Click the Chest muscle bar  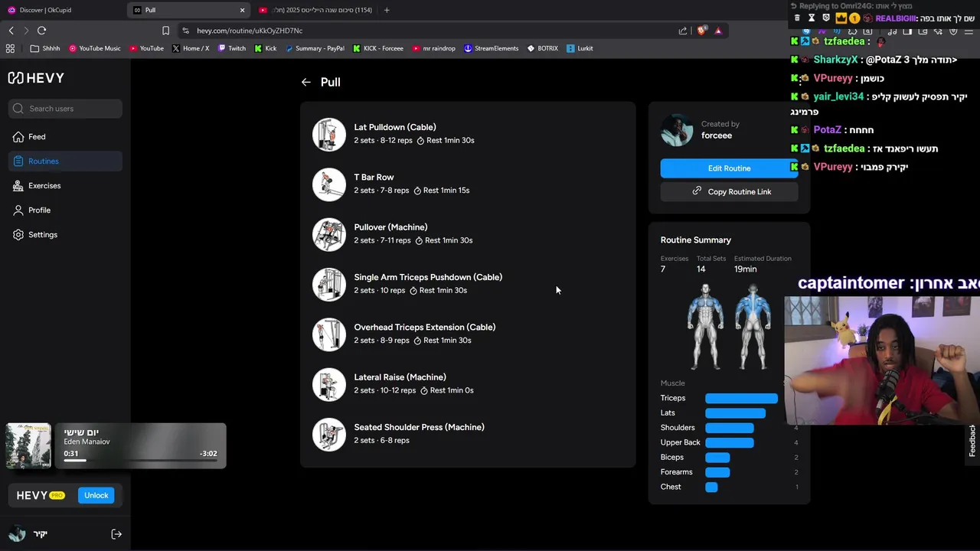coord(711,487)
